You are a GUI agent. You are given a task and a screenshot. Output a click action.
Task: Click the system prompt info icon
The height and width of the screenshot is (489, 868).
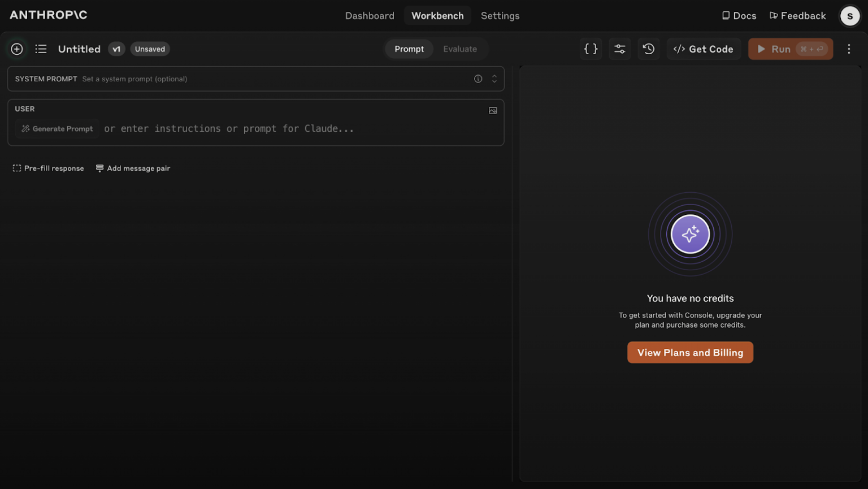coord(478,79)
